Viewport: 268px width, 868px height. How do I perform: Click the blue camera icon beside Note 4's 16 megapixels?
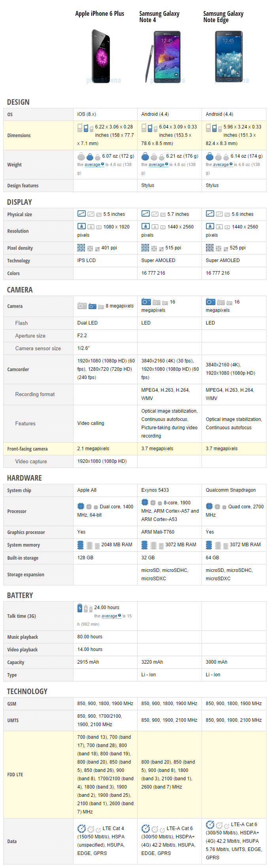146,302
